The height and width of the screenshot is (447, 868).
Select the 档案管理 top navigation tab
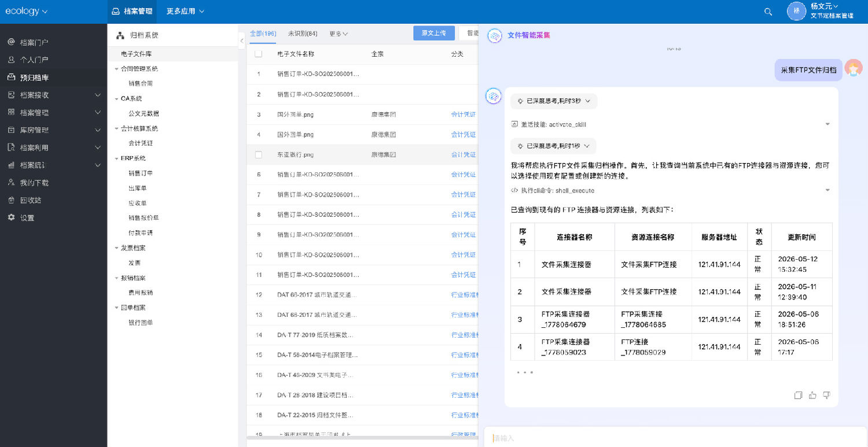click(131, 12)
